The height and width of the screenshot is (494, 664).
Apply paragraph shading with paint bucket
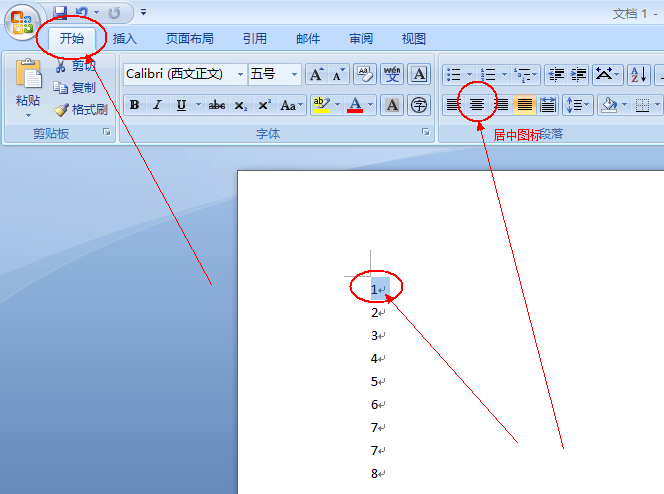pos(609,105)
